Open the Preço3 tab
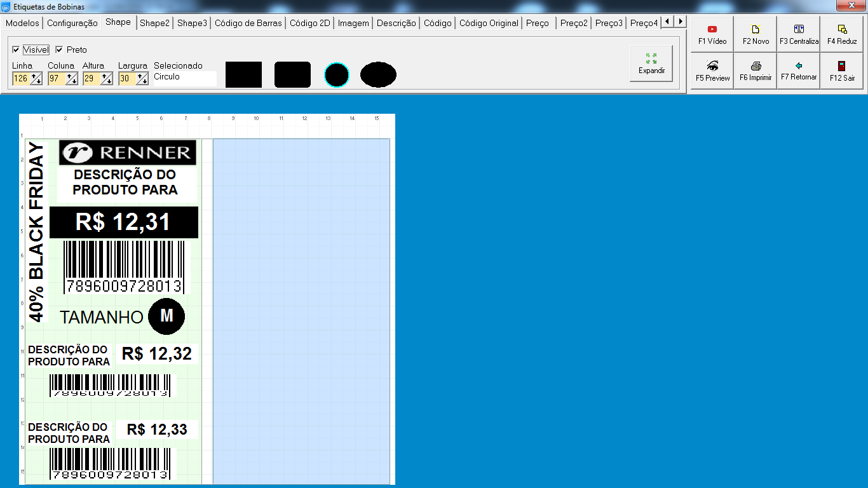The height and width of the screenshot is (488, 868). 609,23
